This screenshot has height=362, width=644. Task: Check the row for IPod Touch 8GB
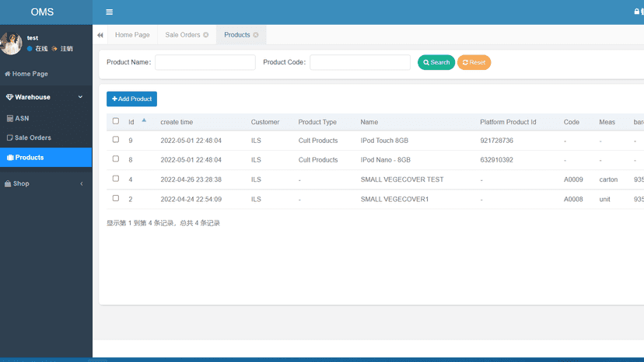116,140
